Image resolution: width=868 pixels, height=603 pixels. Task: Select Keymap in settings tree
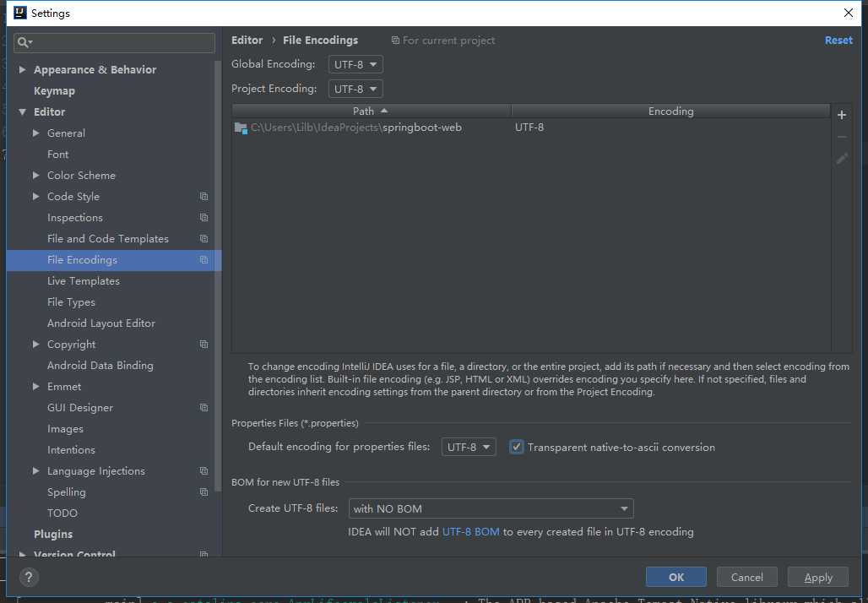[54, 91]
